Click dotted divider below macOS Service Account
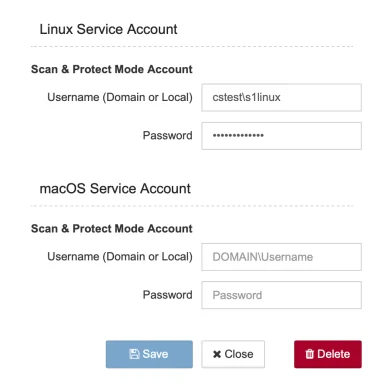The width and height of the screenshot is (383, 384). coord(192,206)
